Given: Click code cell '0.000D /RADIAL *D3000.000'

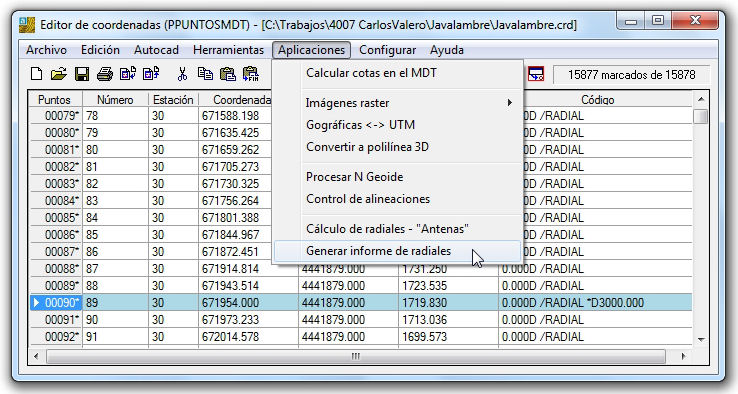Looking at the screenshot, I should 595,303.
